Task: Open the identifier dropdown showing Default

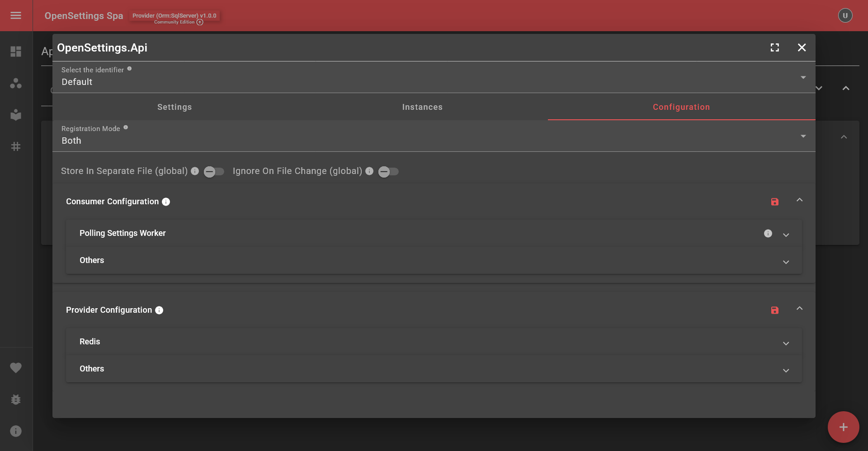Action: [803, 77]
